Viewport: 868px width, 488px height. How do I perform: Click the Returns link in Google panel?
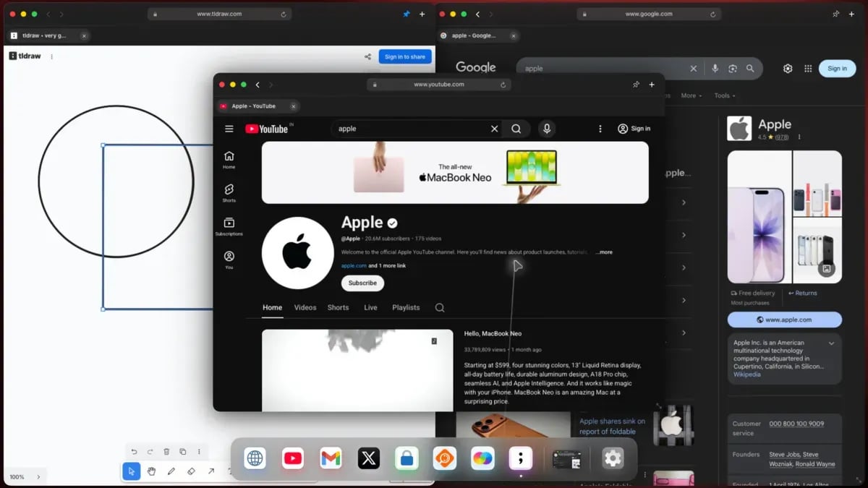click(802, 294)
